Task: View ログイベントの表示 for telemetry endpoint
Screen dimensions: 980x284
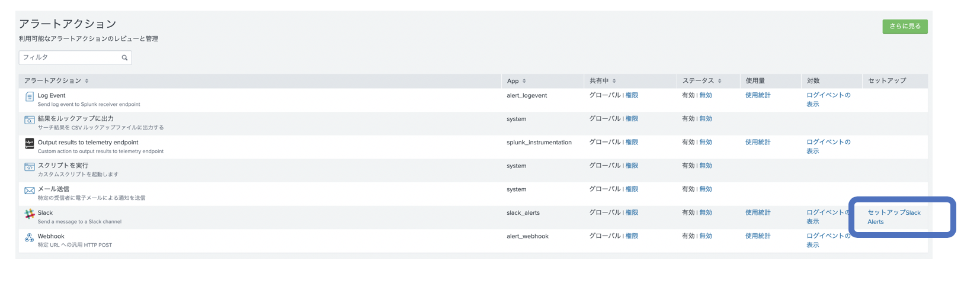Action: 828,147
